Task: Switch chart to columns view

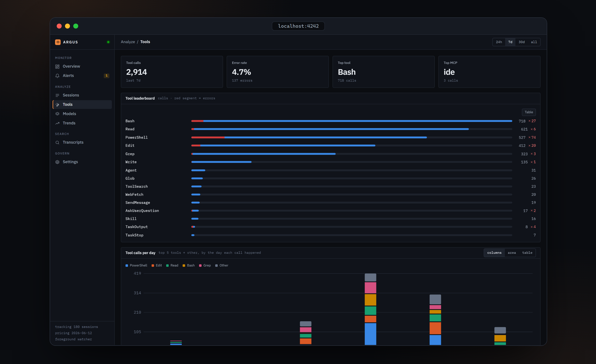Action: (494, 253)
